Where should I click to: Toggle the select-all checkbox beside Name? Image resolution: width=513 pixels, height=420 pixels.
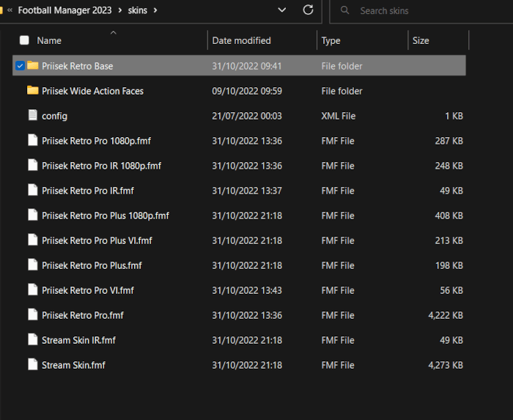(24, 40)
